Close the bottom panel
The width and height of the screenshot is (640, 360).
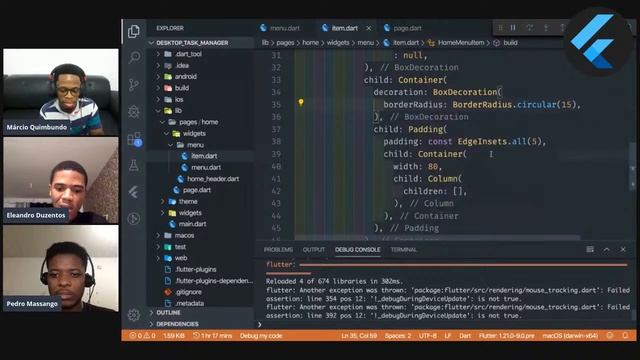[623, 249]
